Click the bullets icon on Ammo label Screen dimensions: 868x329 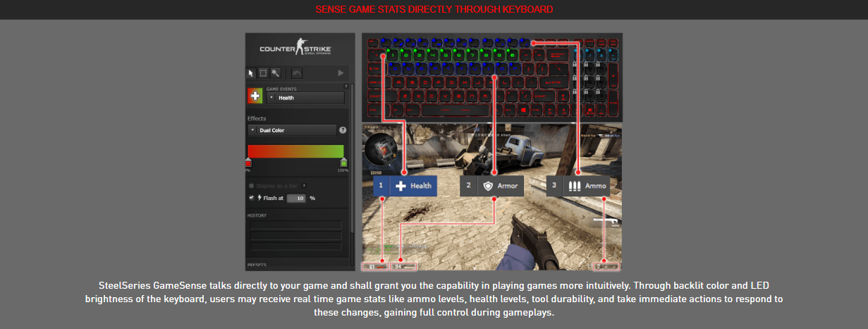(x=575, y=186)
